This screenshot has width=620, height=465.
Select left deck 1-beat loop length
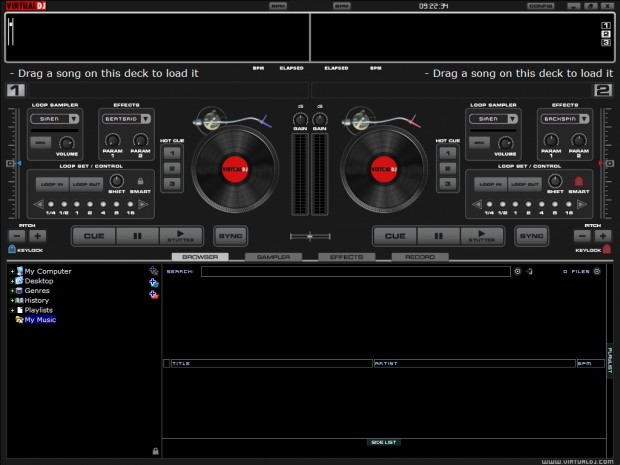tap(77, 204)
